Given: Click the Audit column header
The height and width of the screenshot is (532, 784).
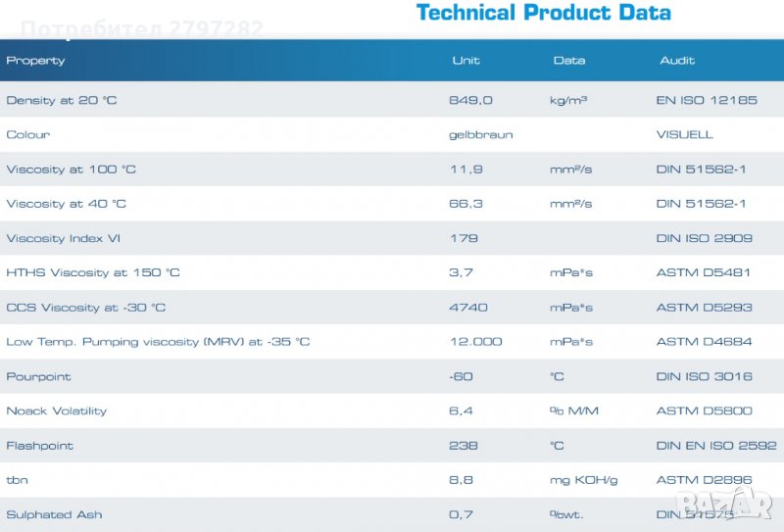Looking at the screenshot, I should (x=676, y=61).
